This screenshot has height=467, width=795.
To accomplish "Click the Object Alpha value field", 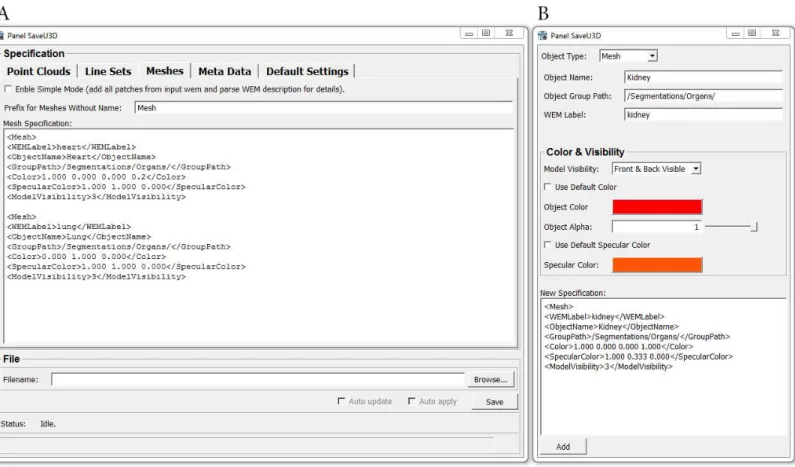I will (657, 227).
